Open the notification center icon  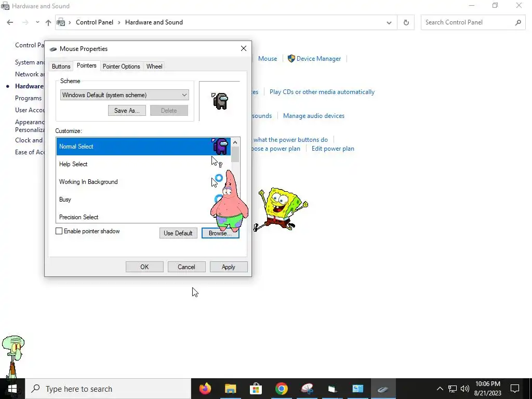click(x=515, y=389)
